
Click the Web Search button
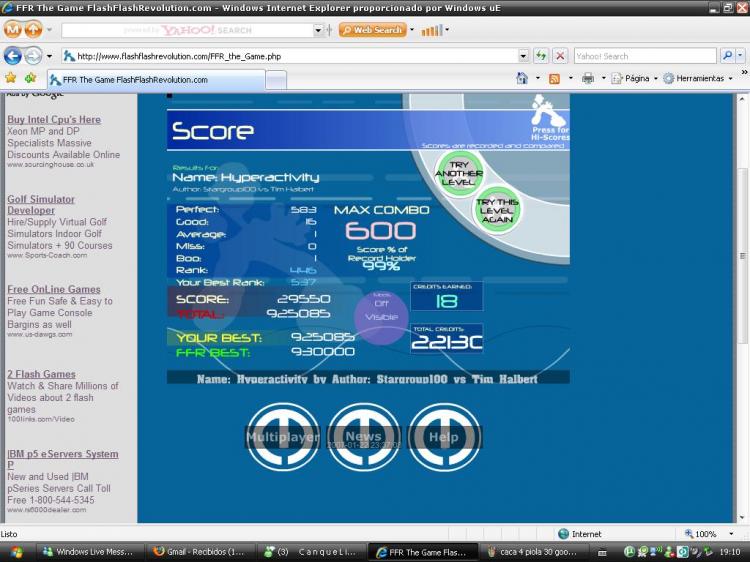(373, 30)
